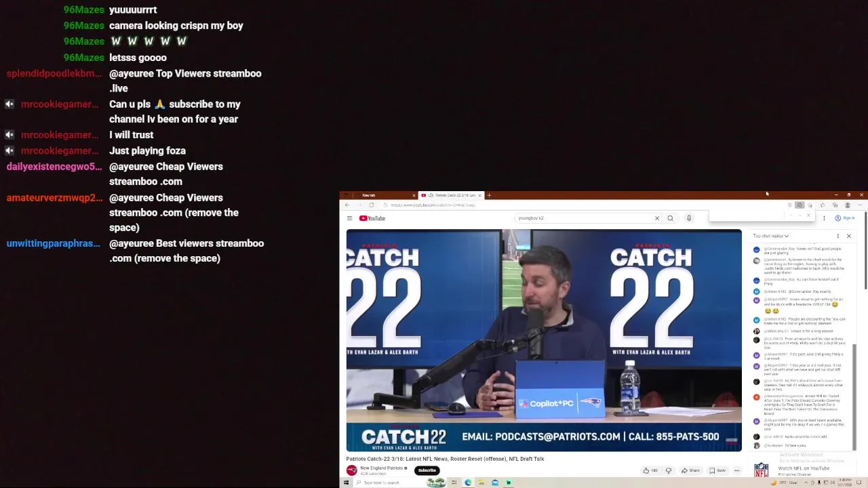This screenshot has height=488, width=868.
Task: Toggle mute icon beside 'Can u pls subscribe' message
Action: [x=9, y=104]
